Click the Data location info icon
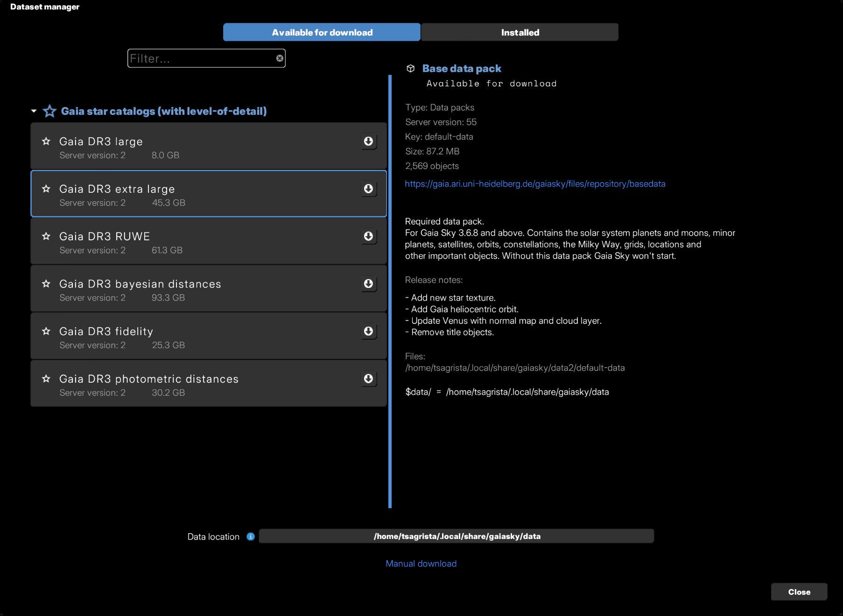The image size is (843, 616). point(251,537)
